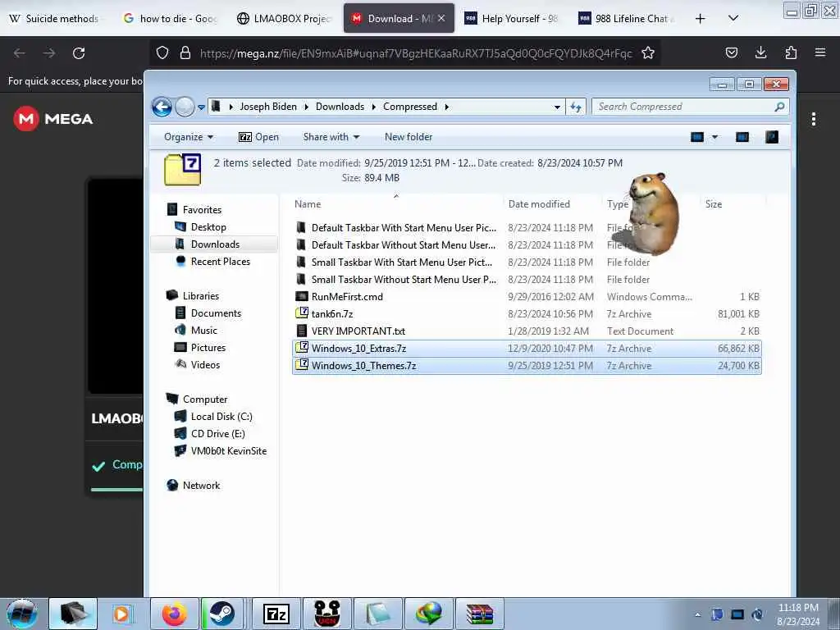This screenshot has height=630, width=840.
Task: Expand the view options dropdown arrow
Action: [714, 137]
